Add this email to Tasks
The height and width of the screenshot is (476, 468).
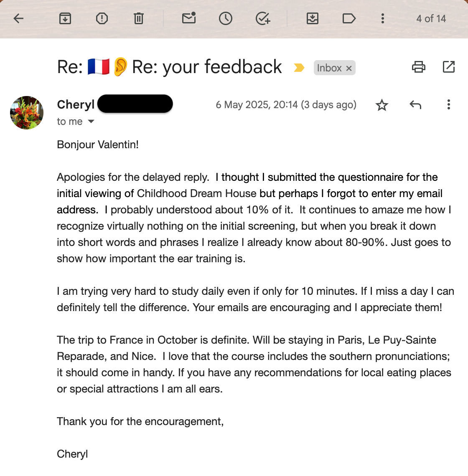pyautogui.click(x=263, y=18)
